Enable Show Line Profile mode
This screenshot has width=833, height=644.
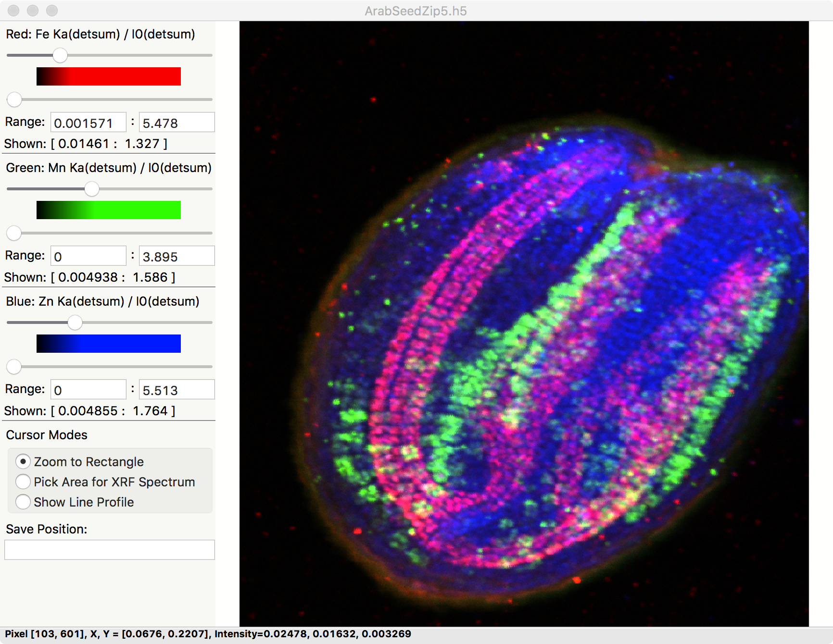point(23,502)
